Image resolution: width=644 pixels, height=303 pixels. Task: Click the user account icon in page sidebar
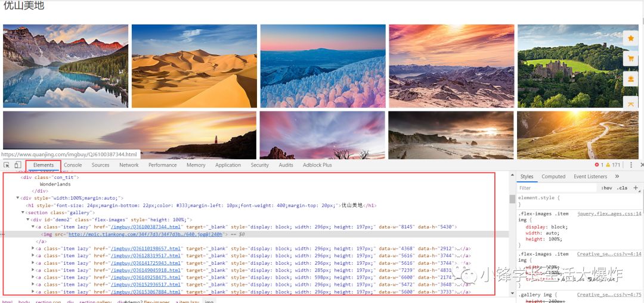631,79
